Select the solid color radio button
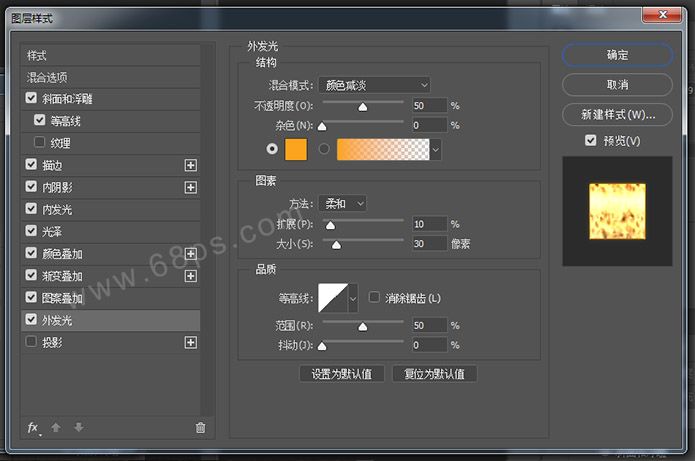Viewport: 695px width, 461px height. click(272, 149)
